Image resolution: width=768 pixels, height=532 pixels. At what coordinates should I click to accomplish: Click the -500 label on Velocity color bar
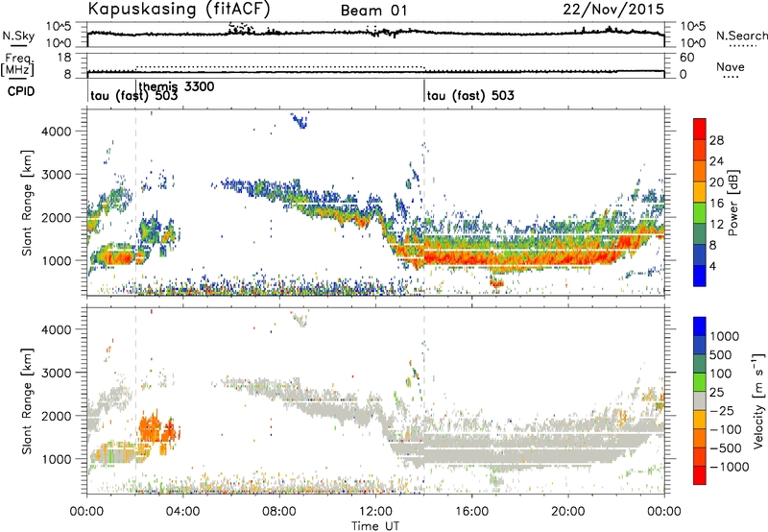tap(726, 448)
